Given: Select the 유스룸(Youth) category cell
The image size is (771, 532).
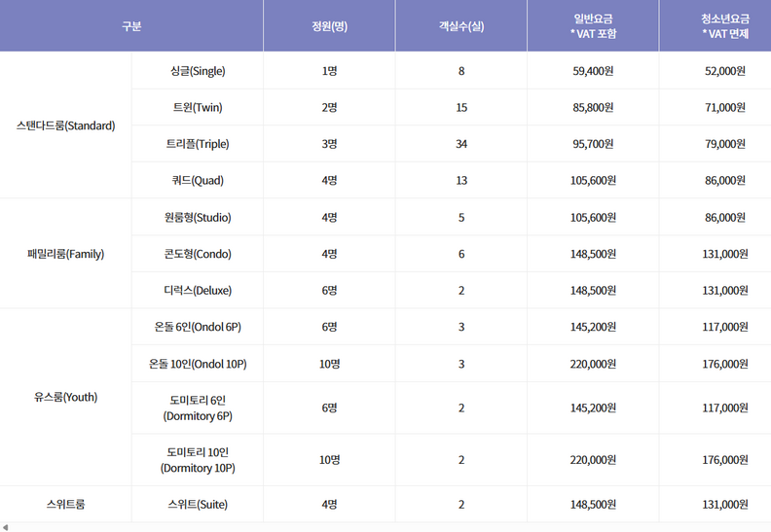Looking at the screenshot, I should 66,397.
